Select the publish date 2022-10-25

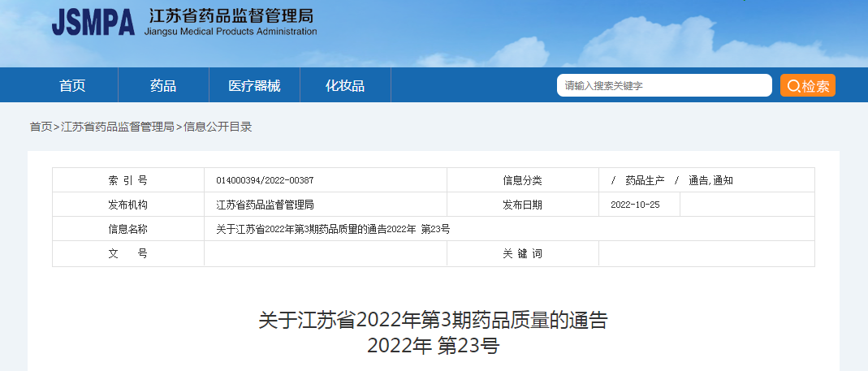[x=635, y=205]
